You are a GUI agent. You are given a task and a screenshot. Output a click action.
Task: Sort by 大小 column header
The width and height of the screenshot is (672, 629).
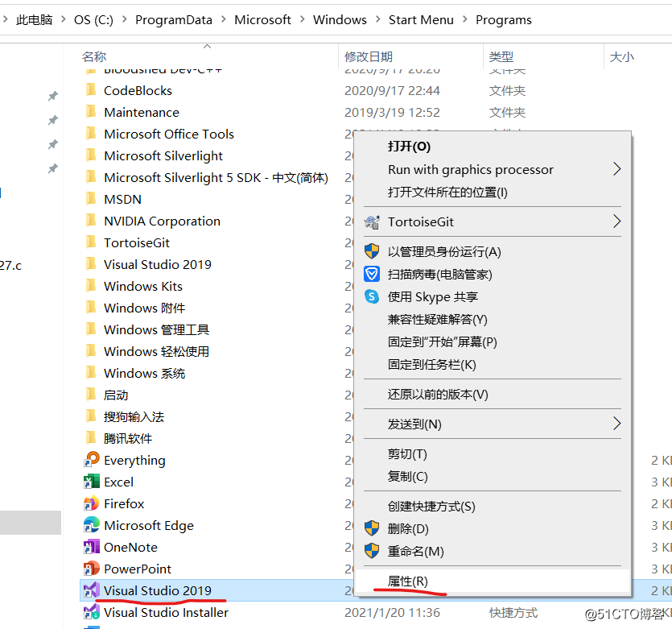(622, 56)
